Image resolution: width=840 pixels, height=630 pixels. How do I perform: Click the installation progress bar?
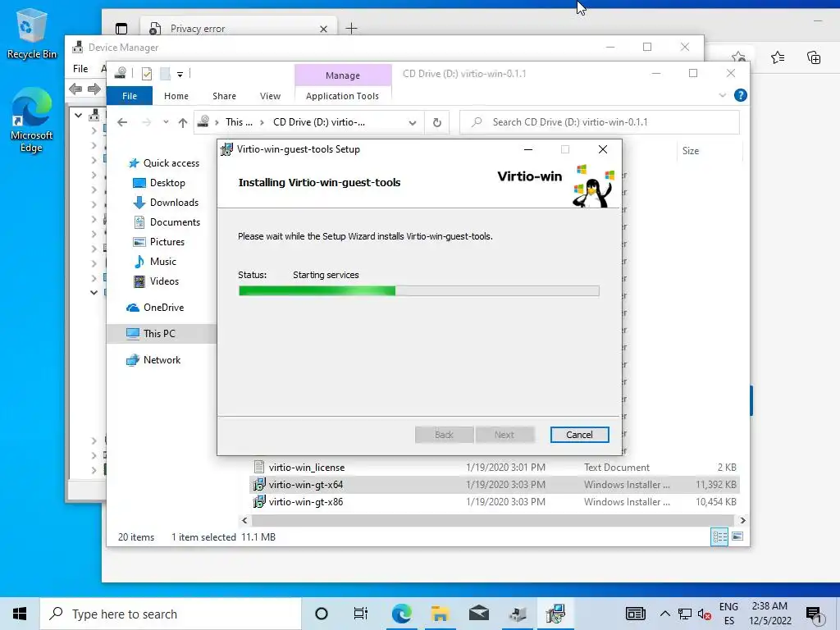[x=418, y=291]
